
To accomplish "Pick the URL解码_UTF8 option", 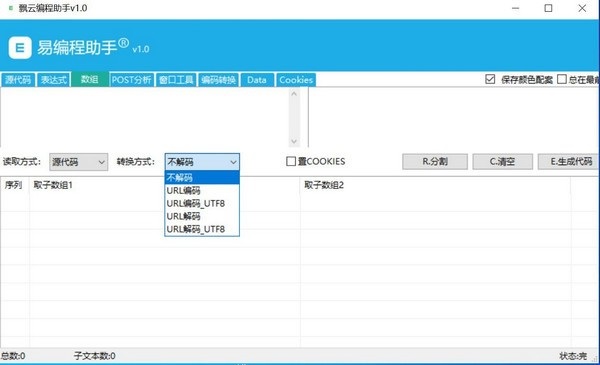I will [202, 229].
